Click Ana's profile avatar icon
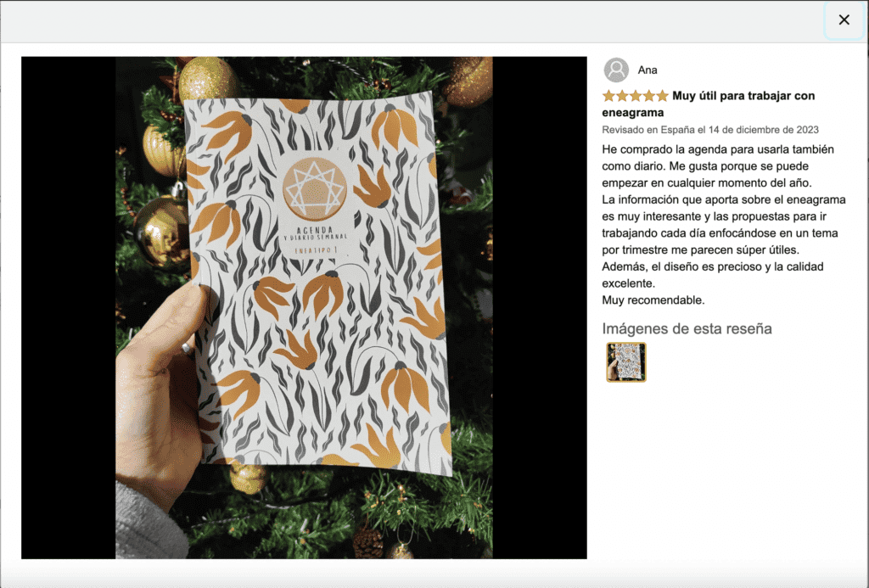Screen dimensions: 869x588 click(x=616, y=70)
